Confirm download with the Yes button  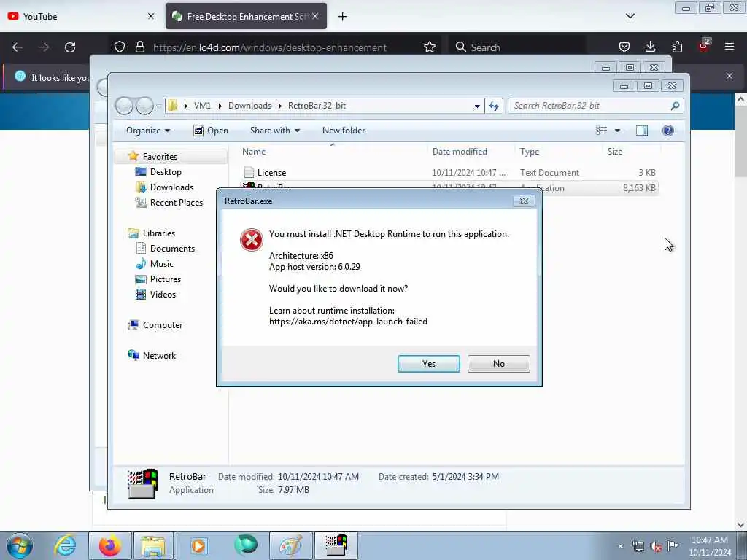(428, 363)
